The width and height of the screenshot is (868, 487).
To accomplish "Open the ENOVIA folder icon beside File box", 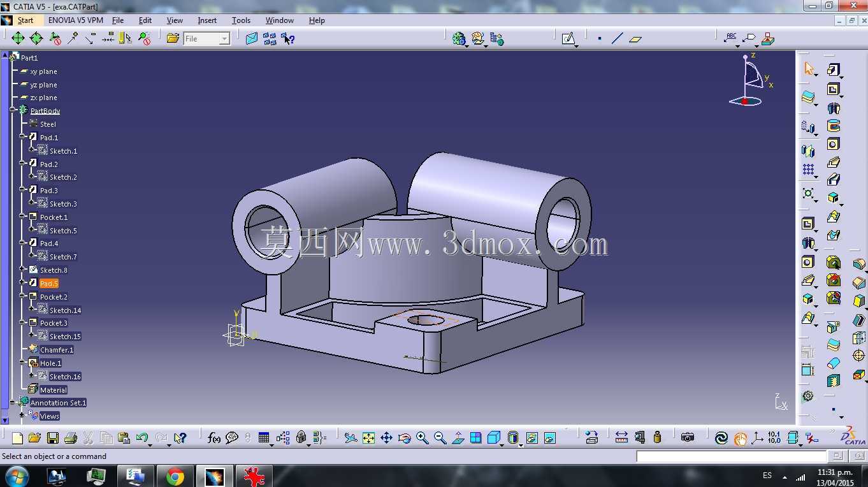I will point(173,38).
